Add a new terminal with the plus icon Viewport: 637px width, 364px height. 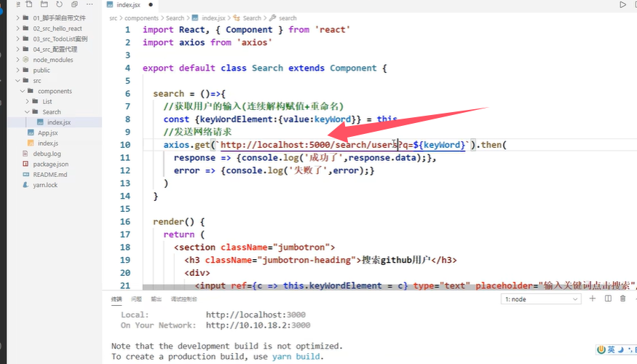(x=593, y=298)
